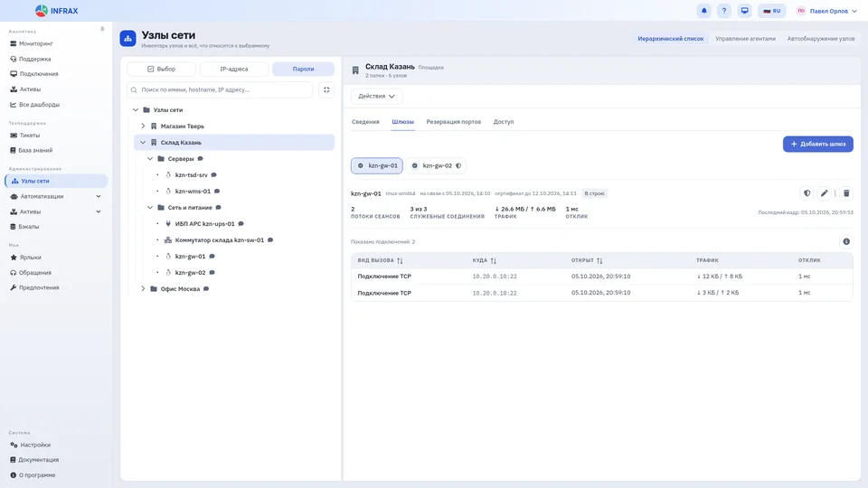Select Коммутатор склада kzn-sw-01 in the tree

tap(219, 240)
